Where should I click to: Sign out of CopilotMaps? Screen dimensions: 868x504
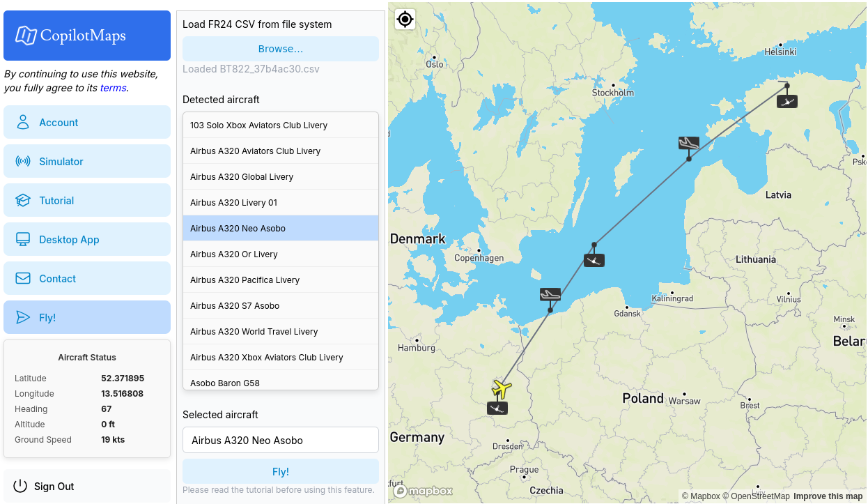tap(87, 486)
